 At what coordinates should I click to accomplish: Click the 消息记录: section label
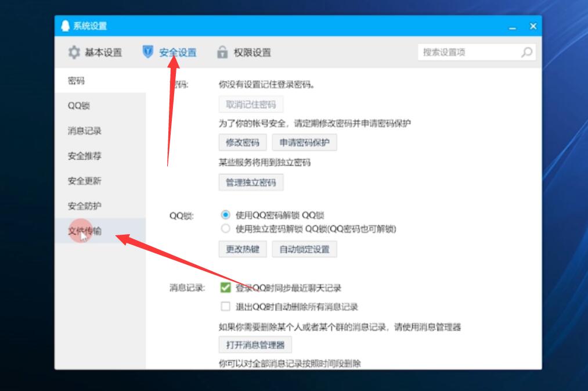187,288
